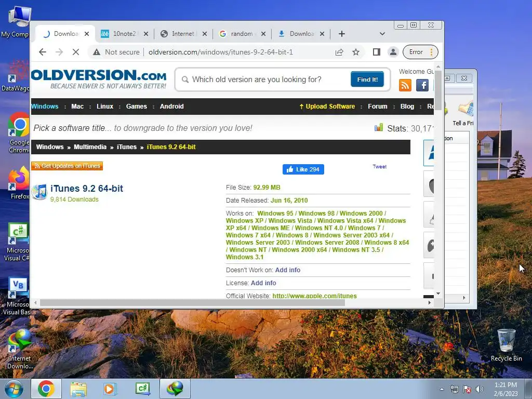Open the apple.com/itunes official website link
This screenshot has width=532, height=399.
pos(314,296)
